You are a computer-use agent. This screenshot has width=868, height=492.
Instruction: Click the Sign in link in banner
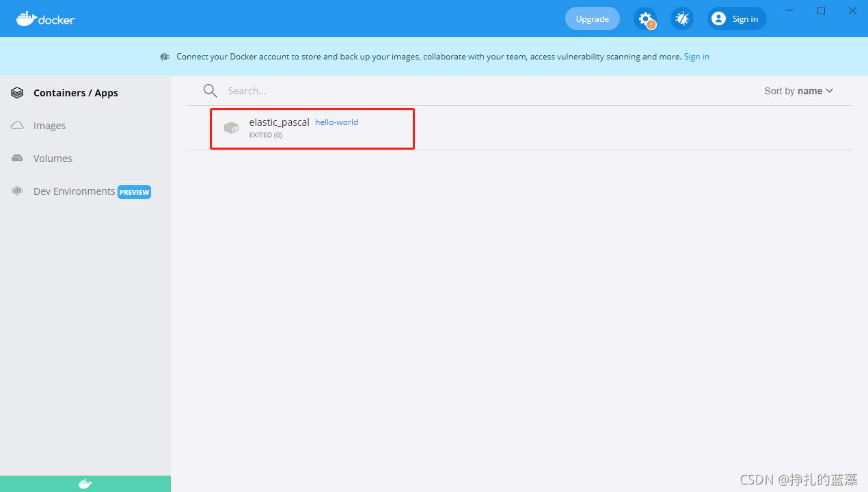[x=696, y=57]
